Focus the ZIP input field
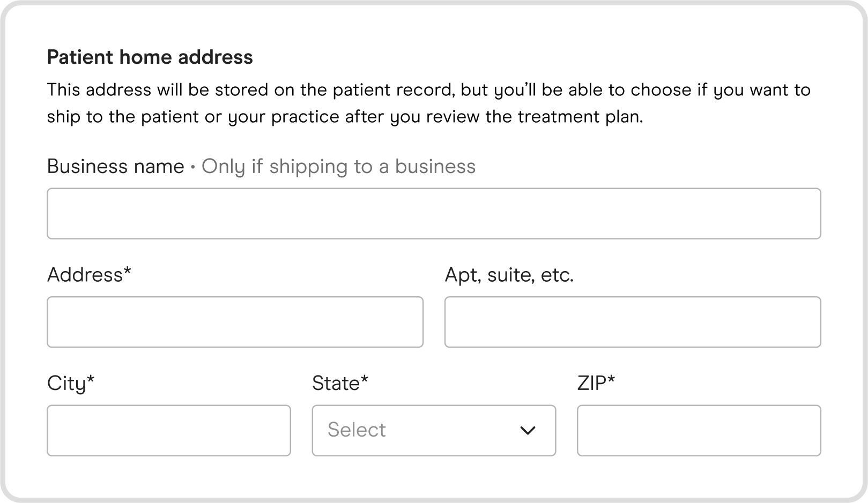The image size is (868, 503). [x=698, y=430]
